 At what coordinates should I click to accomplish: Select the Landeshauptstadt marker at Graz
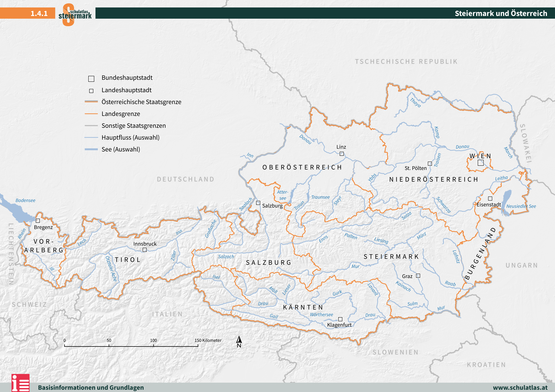418,276
